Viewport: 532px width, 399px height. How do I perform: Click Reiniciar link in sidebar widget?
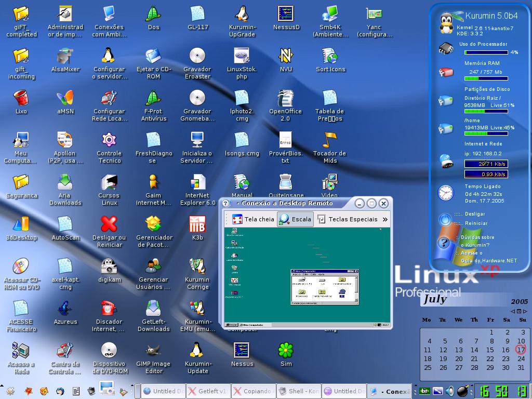click(476, 223)
